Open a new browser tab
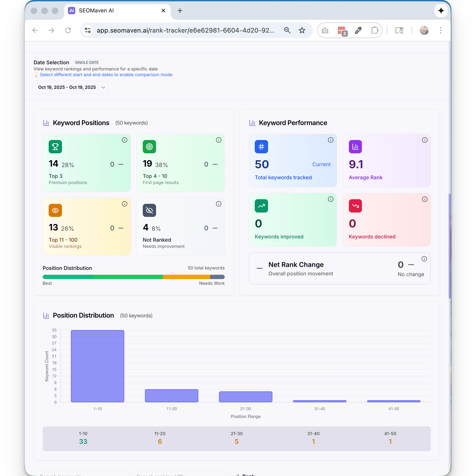476x476 pixels. click(x=180, y=11)
